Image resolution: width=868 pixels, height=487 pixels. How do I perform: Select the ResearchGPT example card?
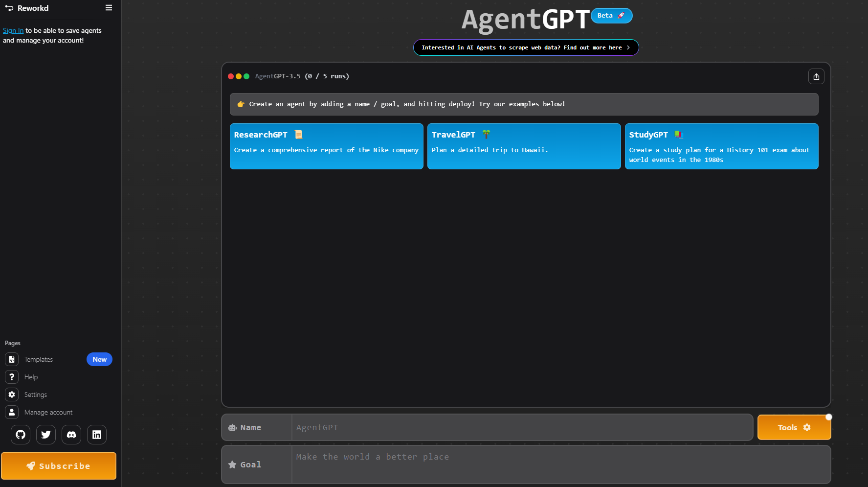pyautogui.click(x=327, y=146)
